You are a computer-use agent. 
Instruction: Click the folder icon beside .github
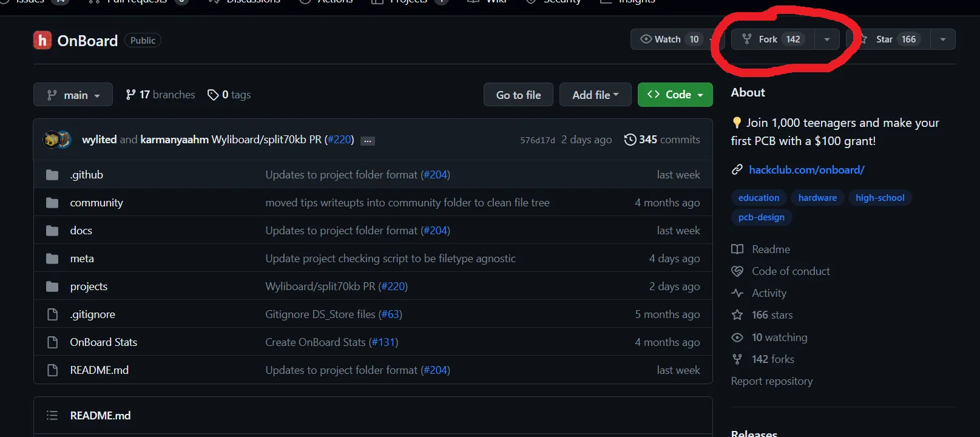pyautogui.click(x=52, y=175)
